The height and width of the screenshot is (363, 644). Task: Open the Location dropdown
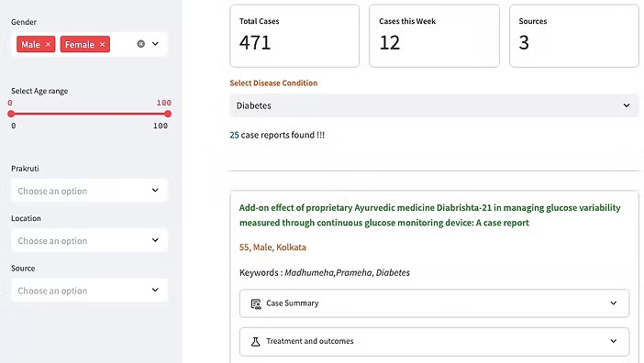[x=90, y=240]
